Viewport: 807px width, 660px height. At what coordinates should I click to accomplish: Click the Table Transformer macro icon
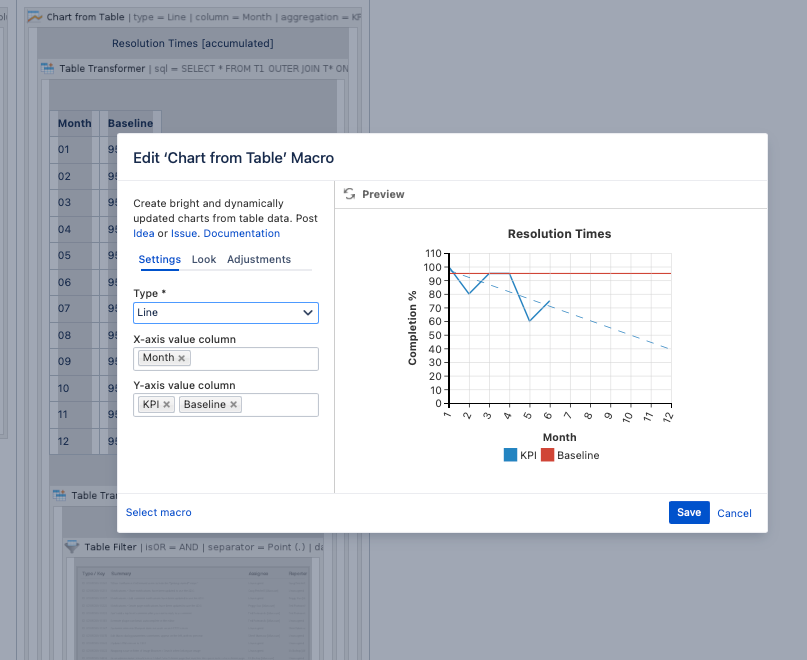47,68
